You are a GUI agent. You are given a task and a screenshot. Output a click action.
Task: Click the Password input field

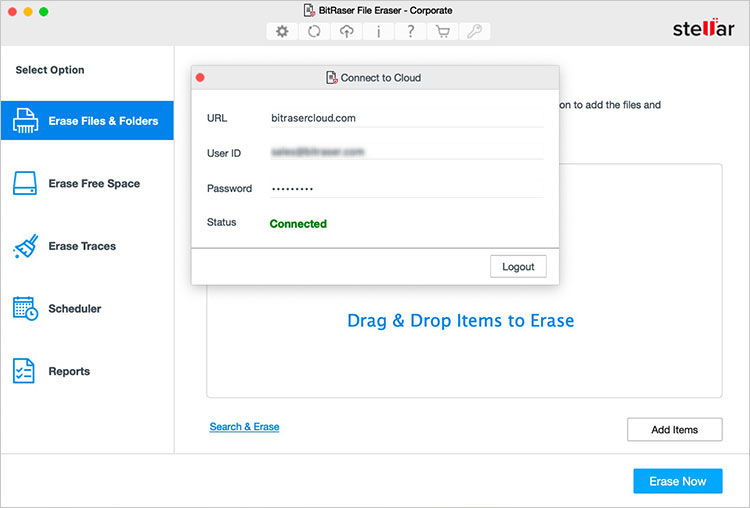point(407,188)
